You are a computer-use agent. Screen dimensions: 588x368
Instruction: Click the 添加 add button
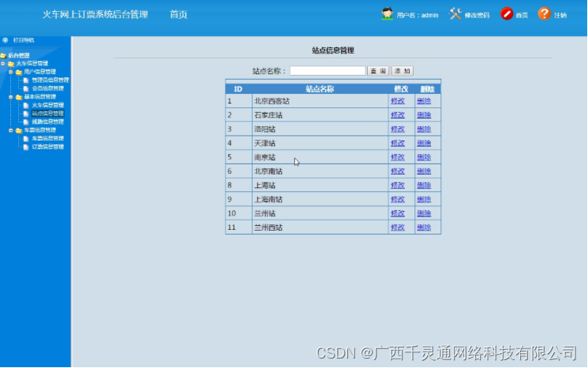point(403,71)
